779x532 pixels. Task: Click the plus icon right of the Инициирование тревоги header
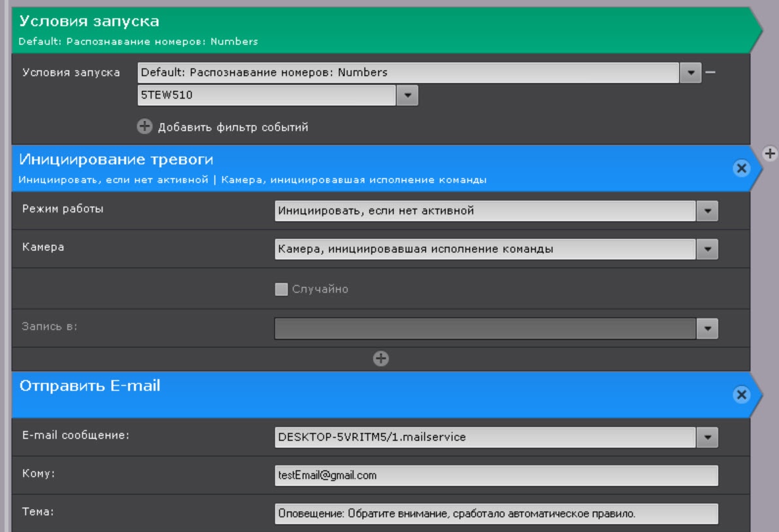pyautogui.click(x=770, y=154)
